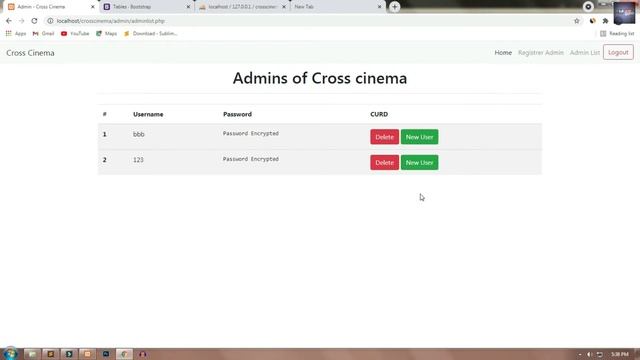Image resolution: width=640 pixels, height=360 pixels.
Task: Open the Chrome profile dropdown circle icon
Action: (588, 7)
